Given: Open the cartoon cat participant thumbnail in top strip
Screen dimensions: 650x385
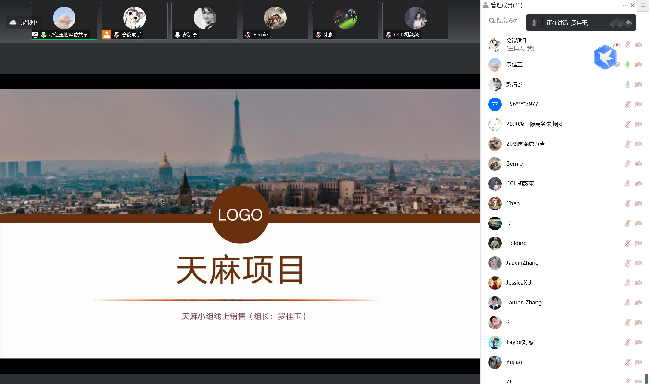Looking at the screenshot, I should [x=134, y=21].
